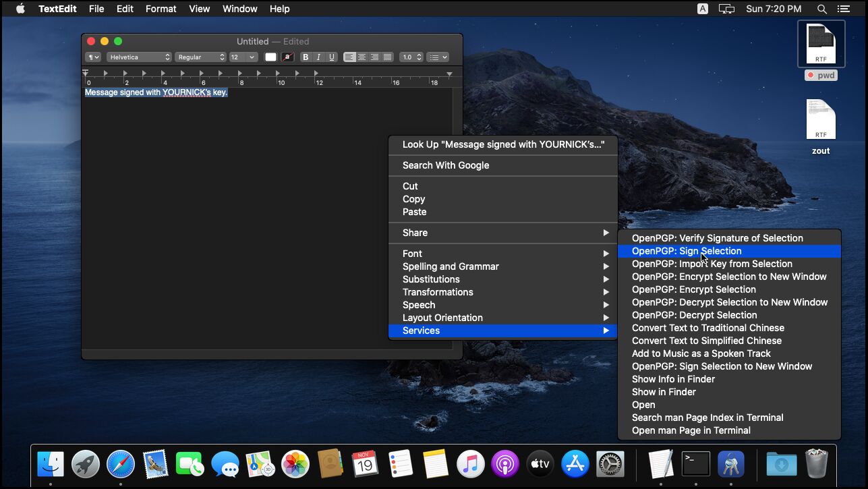868x489 pixels.
Task: Open the Photos app in the Dock
Action: (x=295, y=464)
